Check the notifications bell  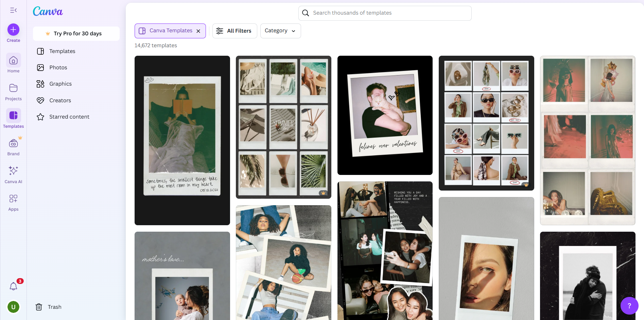click(x=13, y=286)
